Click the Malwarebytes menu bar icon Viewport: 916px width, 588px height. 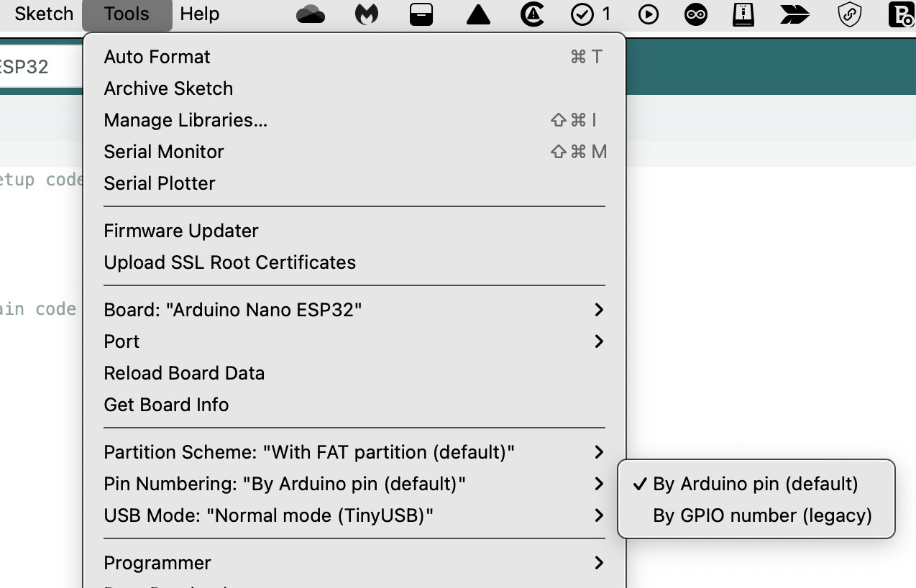pyautogui.click(x=367, y=14)
